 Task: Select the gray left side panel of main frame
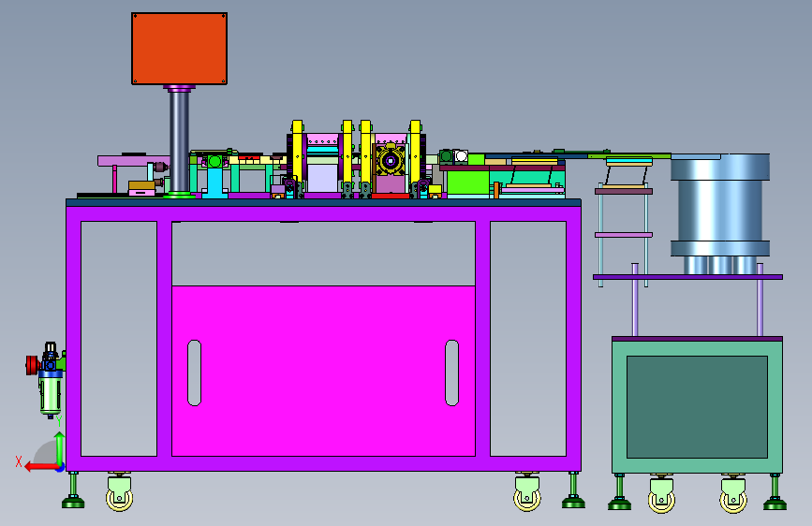click(x=119, y=339)
